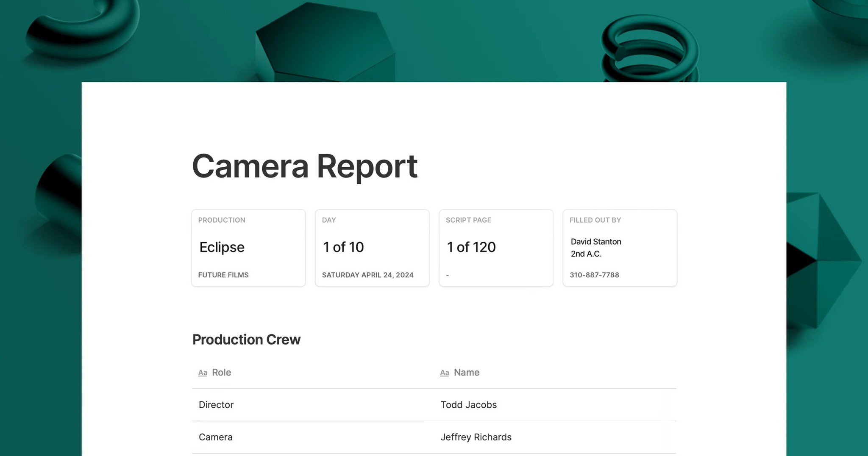Click Todd Jacobs in the Name column

[x=469, y=405]
